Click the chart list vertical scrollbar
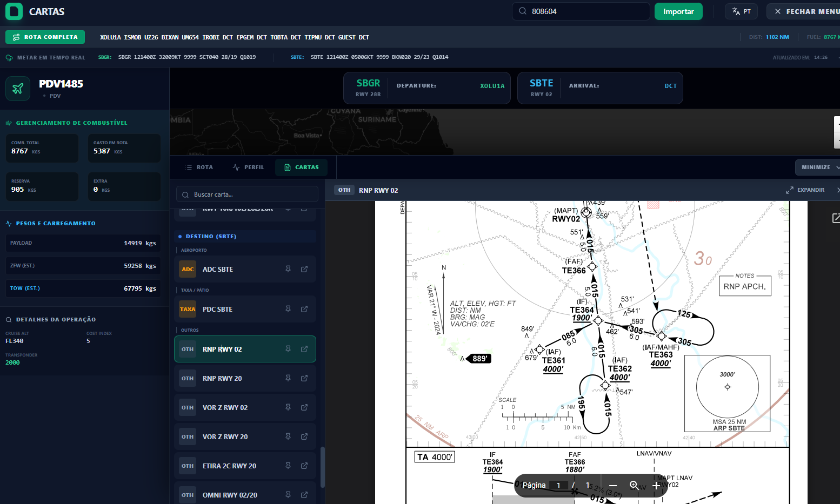Screen dimensions: 840x504 point(323,467)
